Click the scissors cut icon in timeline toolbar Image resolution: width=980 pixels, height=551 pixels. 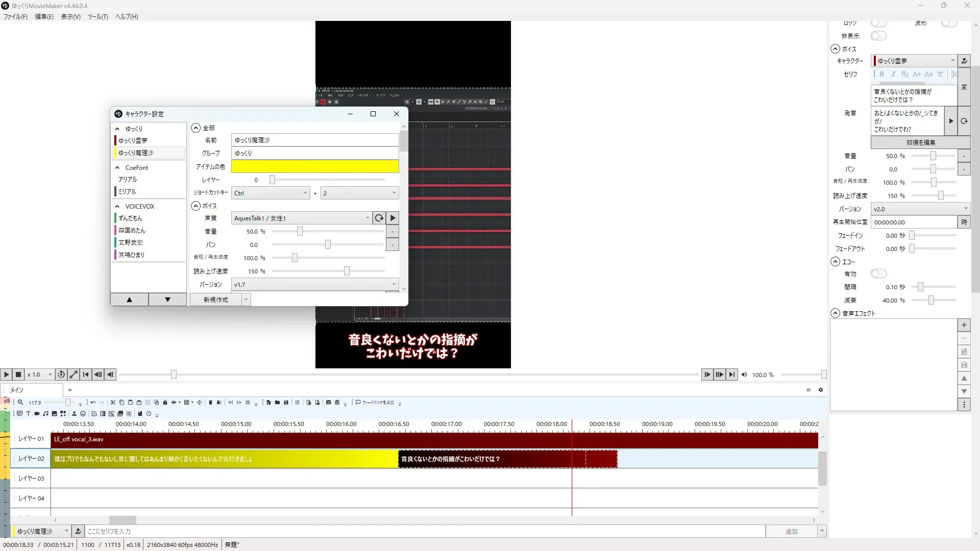pyautogui.click(x=113, y=403)
